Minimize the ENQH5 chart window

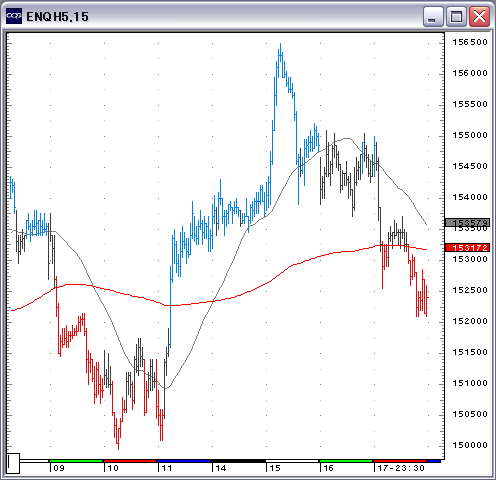click(433, 17)
